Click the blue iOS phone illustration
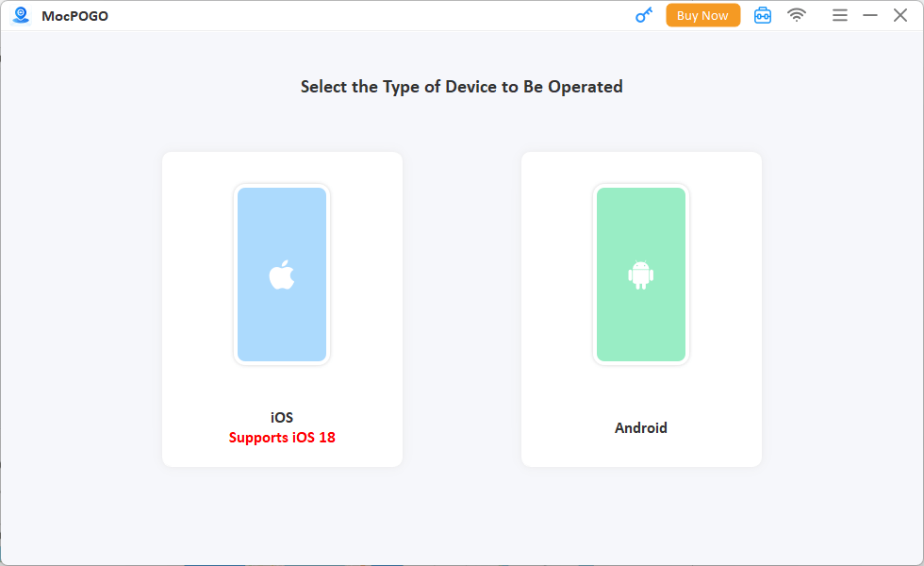The height and width of the screenshot is (566, 924). 282,217
